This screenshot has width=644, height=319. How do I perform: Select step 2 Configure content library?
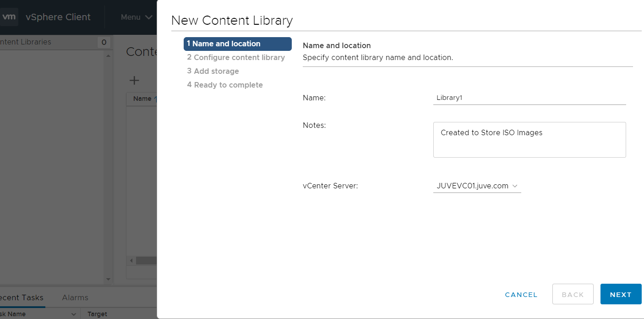click(236, 57)
